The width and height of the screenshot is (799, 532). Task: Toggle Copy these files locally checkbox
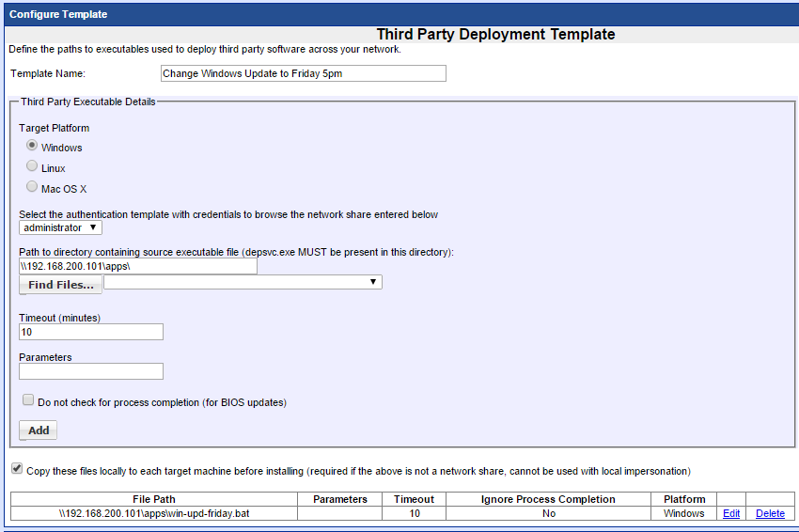coord(17,469)
